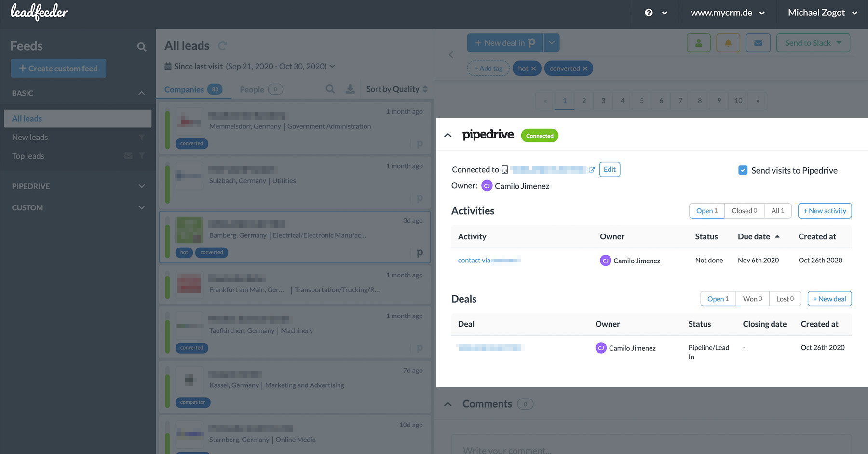Select the Closed activities filter tab
Image resolution: width=868 pixels, height=454 pixels.
point(744,211)
